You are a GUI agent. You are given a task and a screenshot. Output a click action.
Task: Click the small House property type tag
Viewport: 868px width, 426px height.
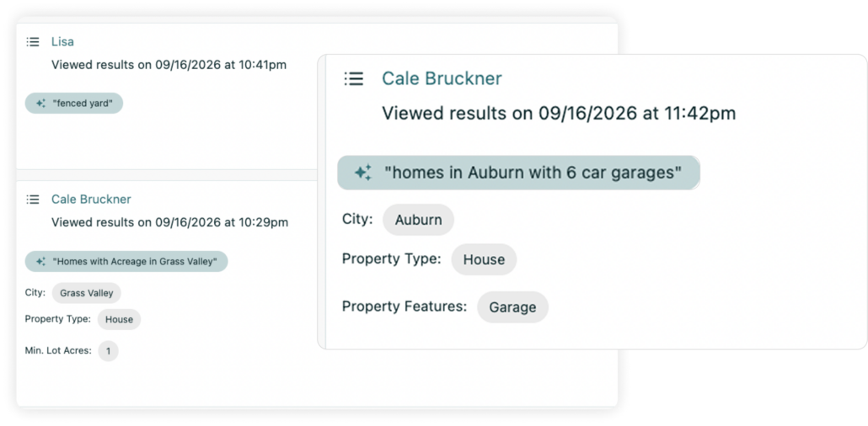click(119, 320)
